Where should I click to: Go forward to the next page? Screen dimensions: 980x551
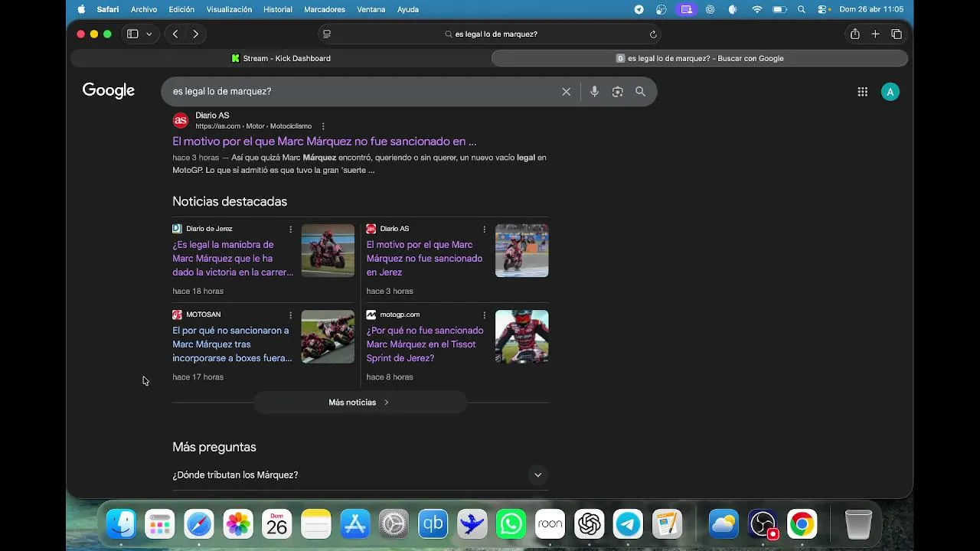pyautogui.click(x=195, y=34)
